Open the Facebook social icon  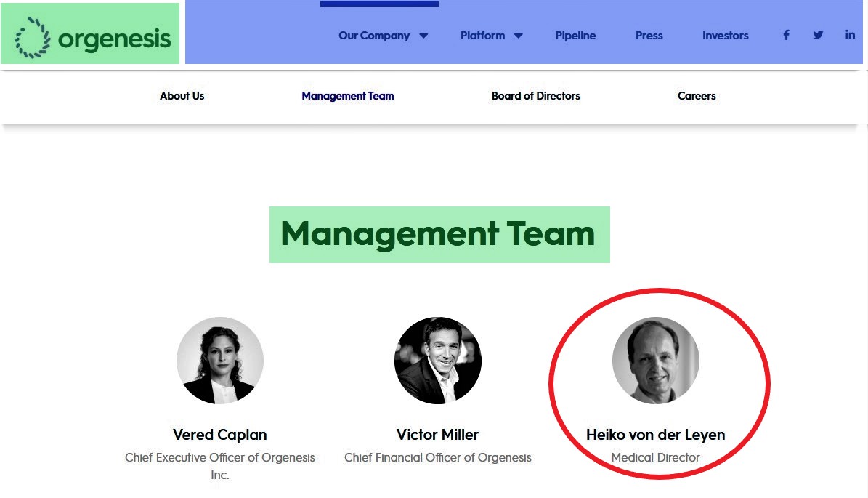pos(786,35)
